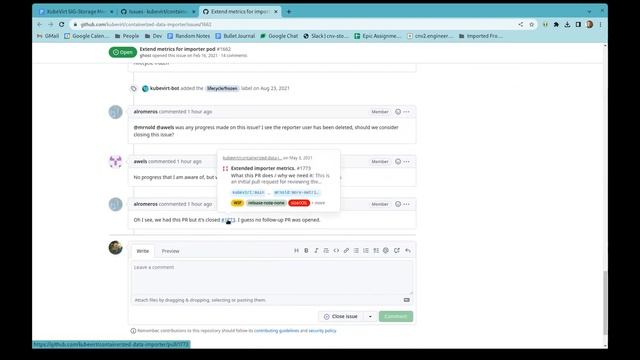Add reaction to awels' comment
This screenshot has height=360, width=640.
[398, 162]
